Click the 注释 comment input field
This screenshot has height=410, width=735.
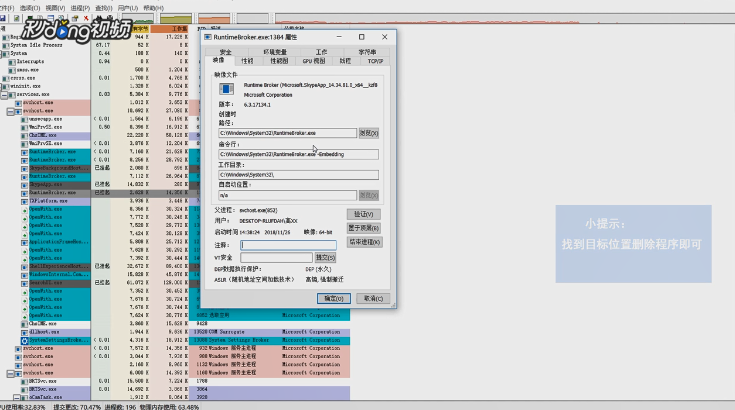pos(288,245)
